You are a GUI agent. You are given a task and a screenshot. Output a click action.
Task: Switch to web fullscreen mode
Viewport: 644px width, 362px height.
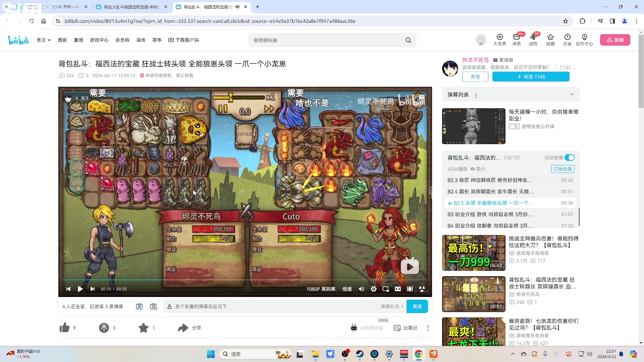coord(410,289)
